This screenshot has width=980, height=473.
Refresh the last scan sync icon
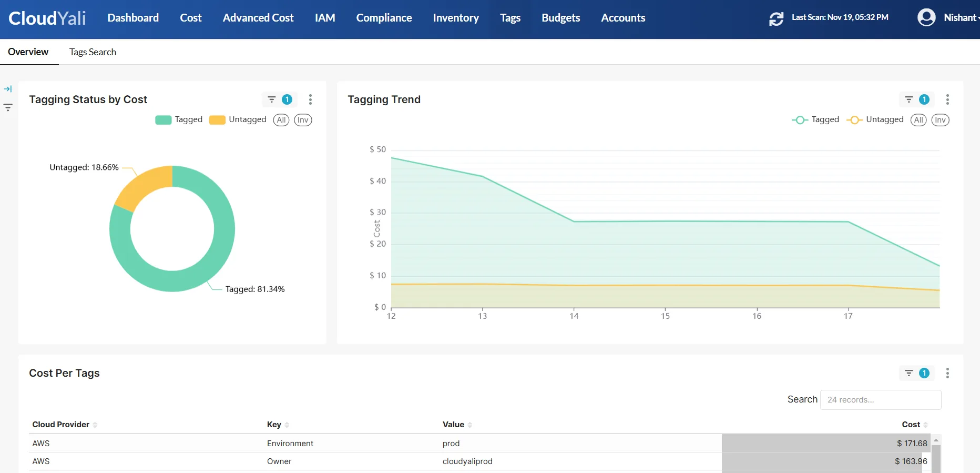[x=776, y=18]
